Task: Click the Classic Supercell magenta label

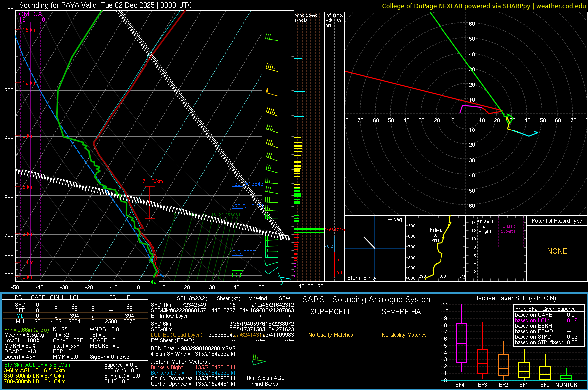Action: coord(509,229)
